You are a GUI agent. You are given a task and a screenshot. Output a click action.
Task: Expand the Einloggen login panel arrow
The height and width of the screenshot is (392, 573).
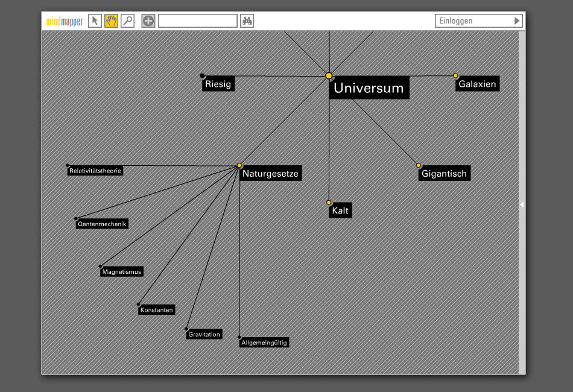click(516, 21)
